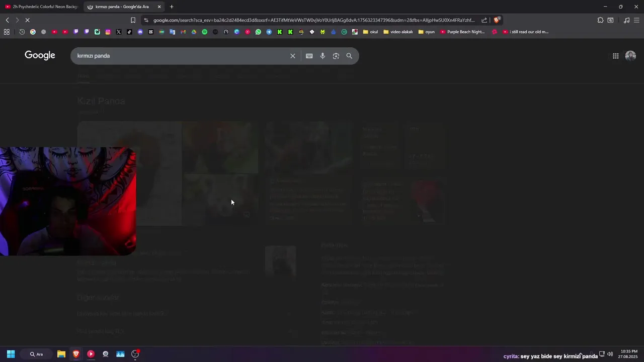Start a Google voice search
This screenshot has width=644, height=362.
(323, 56)
